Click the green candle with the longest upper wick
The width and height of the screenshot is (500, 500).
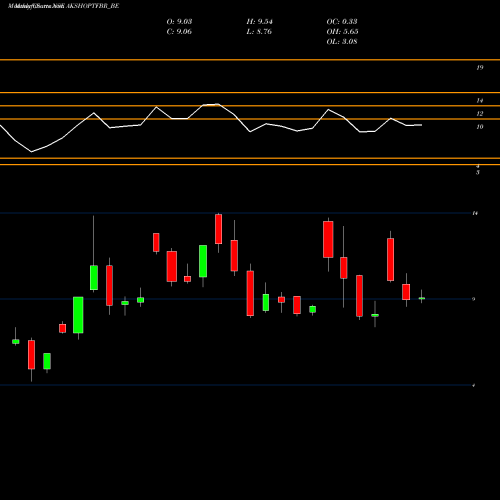[94, 277]
